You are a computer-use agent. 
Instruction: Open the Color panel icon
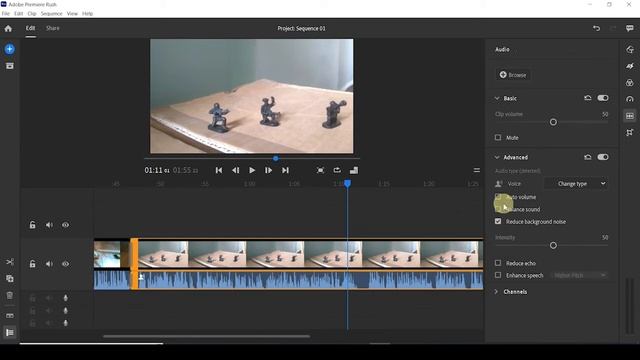point(630,83)
